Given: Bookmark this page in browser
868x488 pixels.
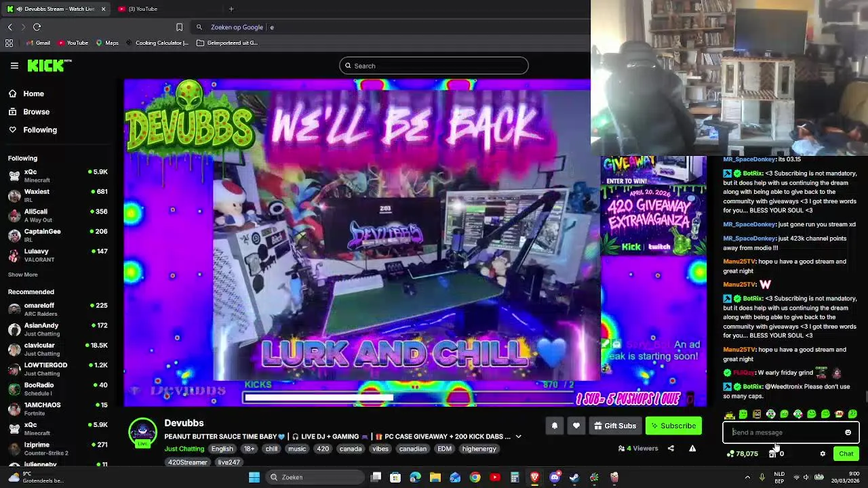Looking at the screenshot, I should click(x=179, y=27).
